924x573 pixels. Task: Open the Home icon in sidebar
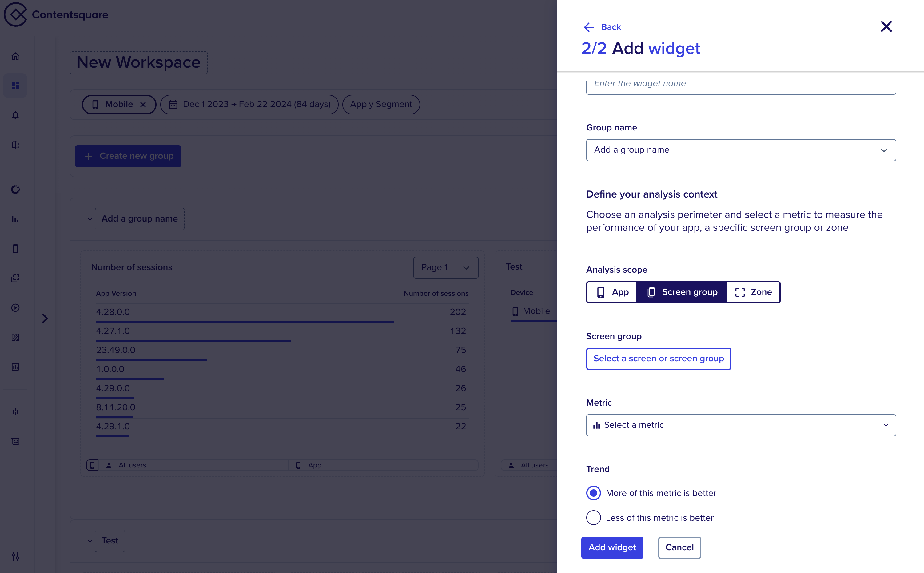15,56
